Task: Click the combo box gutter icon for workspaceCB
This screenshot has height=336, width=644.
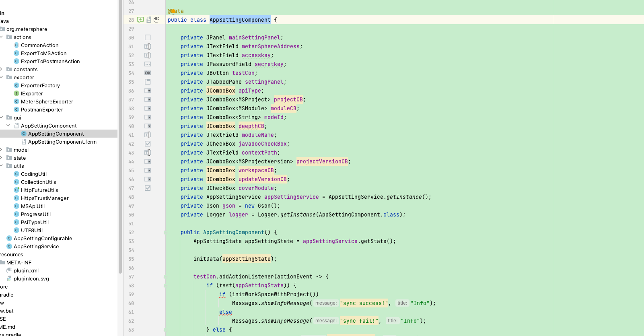Action: point(148,170)
